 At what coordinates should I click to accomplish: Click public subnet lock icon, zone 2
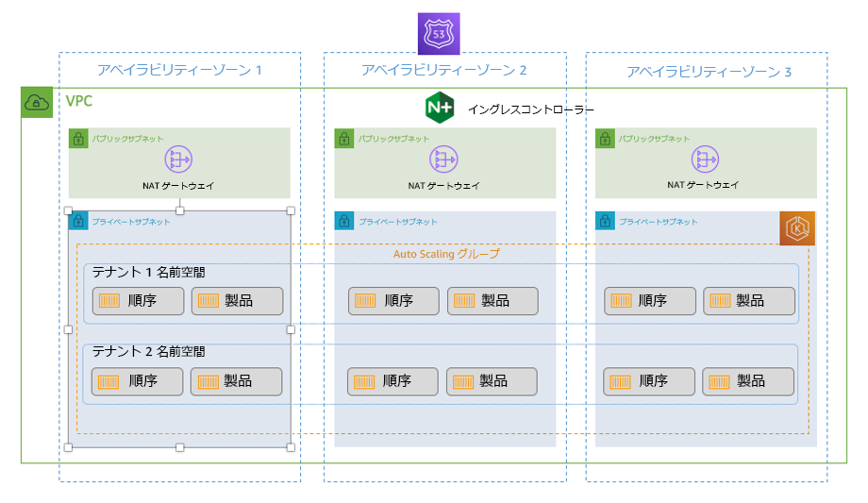click(x=343, y=139)
